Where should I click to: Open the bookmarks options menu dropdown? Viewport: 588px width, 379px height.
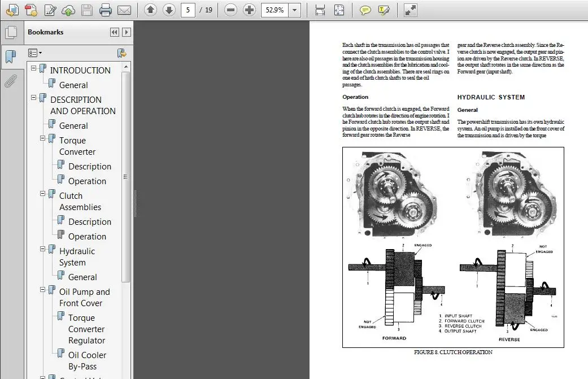tap(35, 53)
